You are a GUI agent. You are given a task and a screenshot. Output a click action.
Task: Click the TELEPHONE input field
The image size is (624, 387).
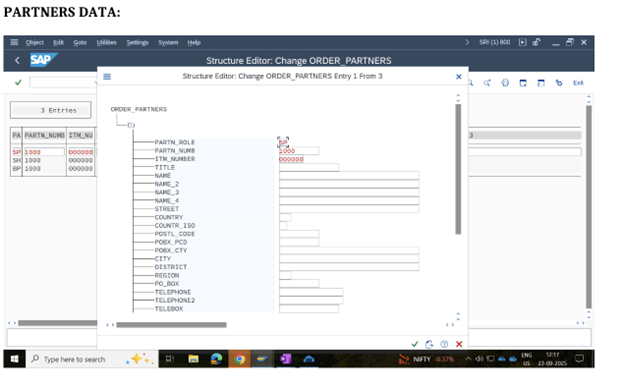(x=311, y=292)
